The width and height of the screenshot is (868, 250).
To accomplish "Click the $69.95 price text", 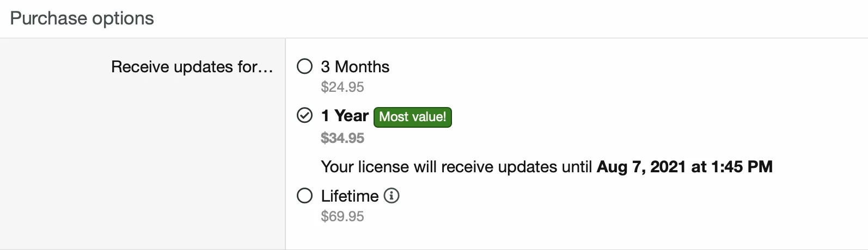I will pyautogui.click(x=343, y=216).
